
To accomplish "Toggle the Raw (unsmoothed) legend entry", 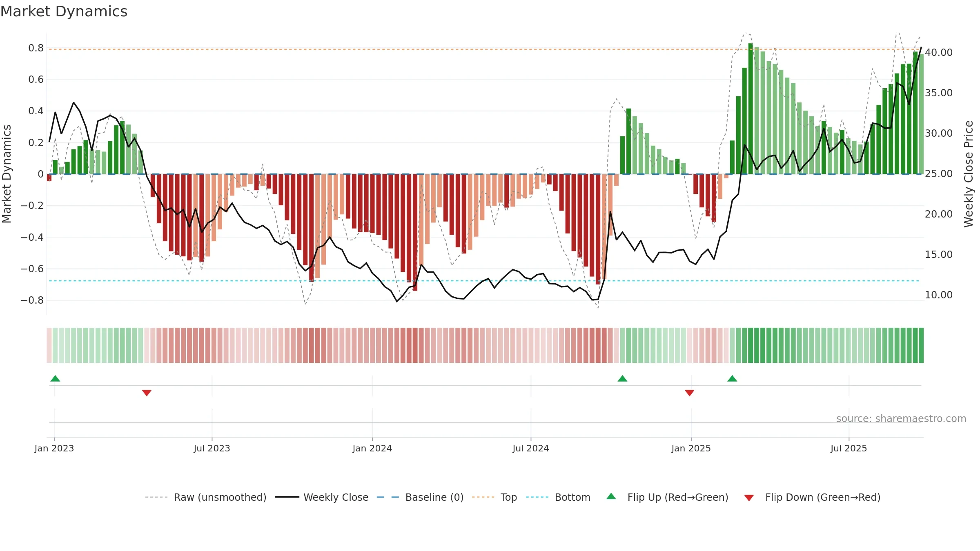I will 205,497.
